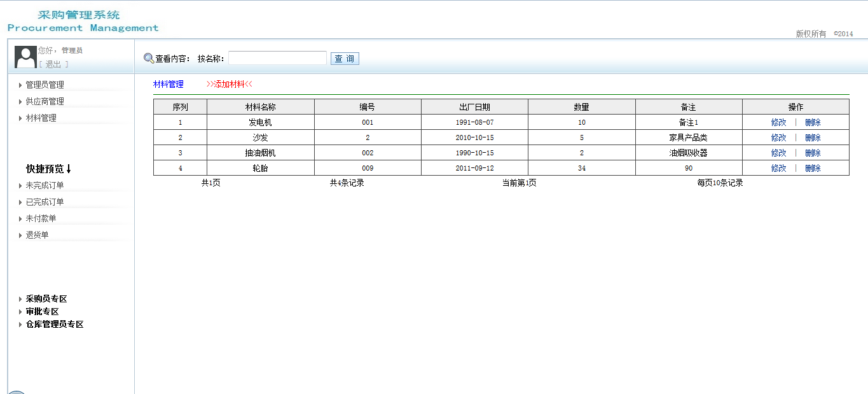Expand the 未付款单 arrow
The height and width of the screenshot is (394, 868).
coord(20,219)
